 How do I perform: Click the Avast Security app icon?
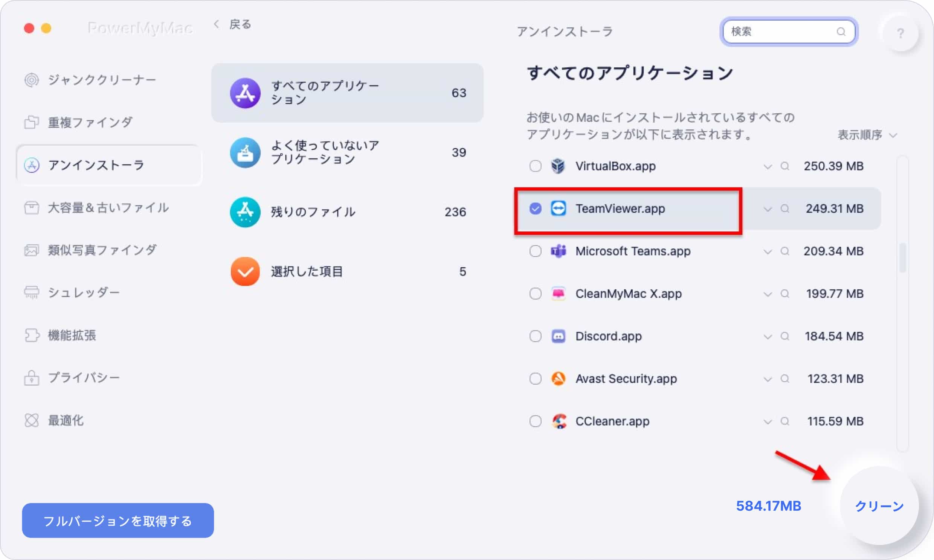(558, 379)
